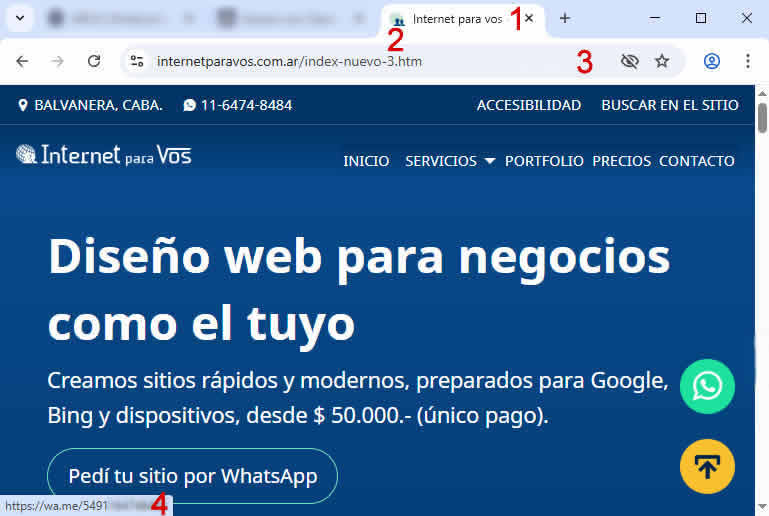
Task: Open the Chrome three-dot menu
Action: pos(747,61)
